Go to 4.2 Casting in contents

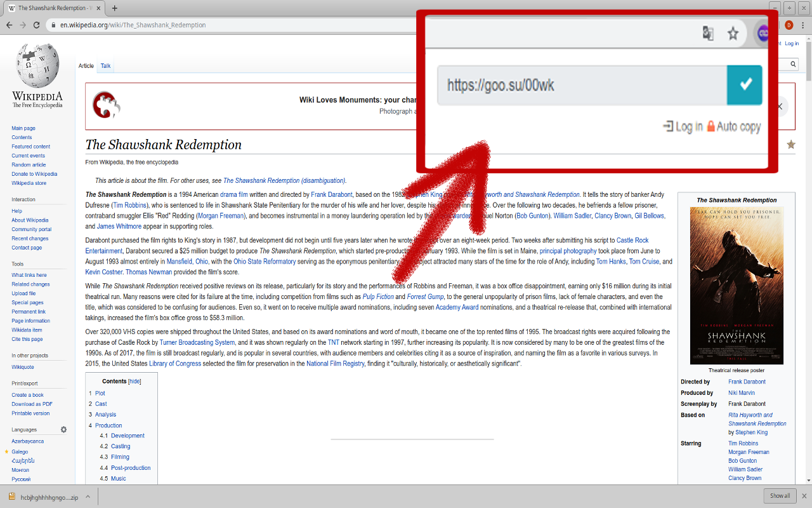pyautogui.click(x=121, y=446)
